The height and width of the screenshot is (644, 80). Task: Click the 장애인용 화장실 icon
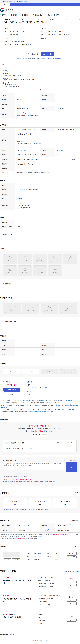[49, 308]
